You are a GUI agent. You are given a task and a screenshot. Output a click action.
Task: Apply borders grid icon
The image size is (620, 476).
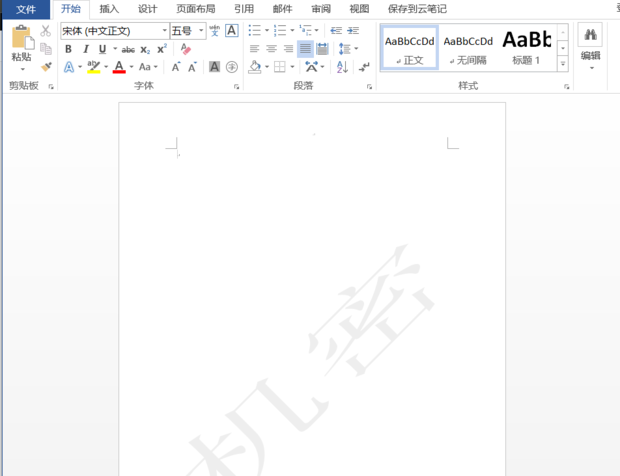(280, 67)
